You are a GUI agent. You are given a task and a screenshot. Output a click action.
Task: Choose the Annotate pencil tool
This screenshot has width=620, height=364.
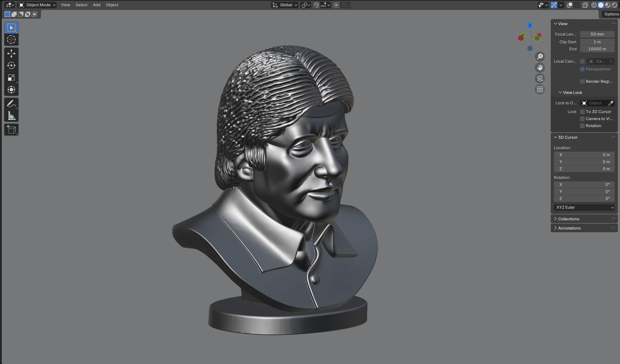pyautogui.click(x=11, y=104)
